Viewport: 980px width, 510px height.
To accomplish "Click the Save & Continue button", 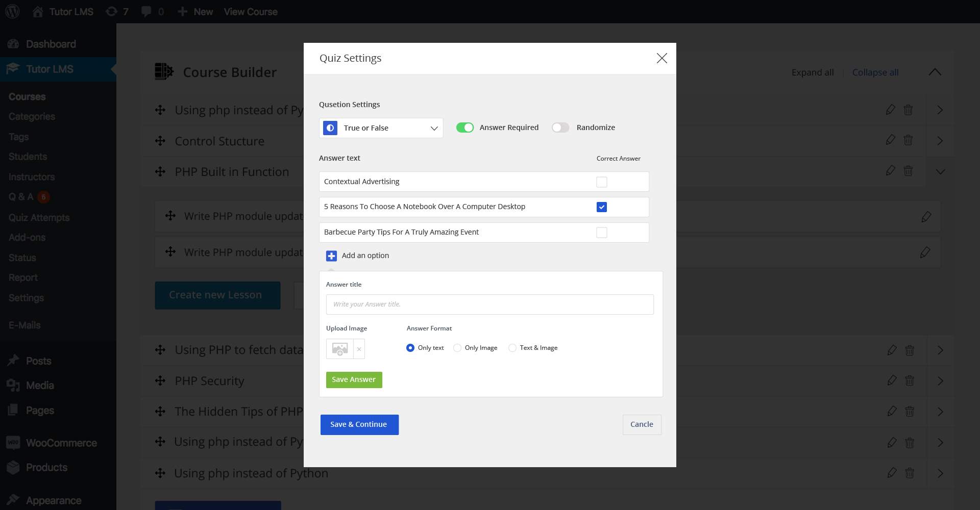I will point(359,425).
